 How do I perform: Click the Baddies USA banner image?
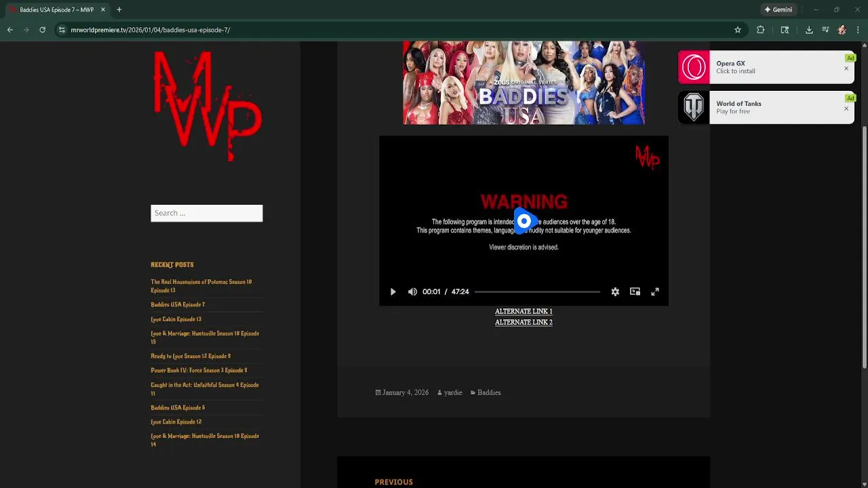click(524, 83)
